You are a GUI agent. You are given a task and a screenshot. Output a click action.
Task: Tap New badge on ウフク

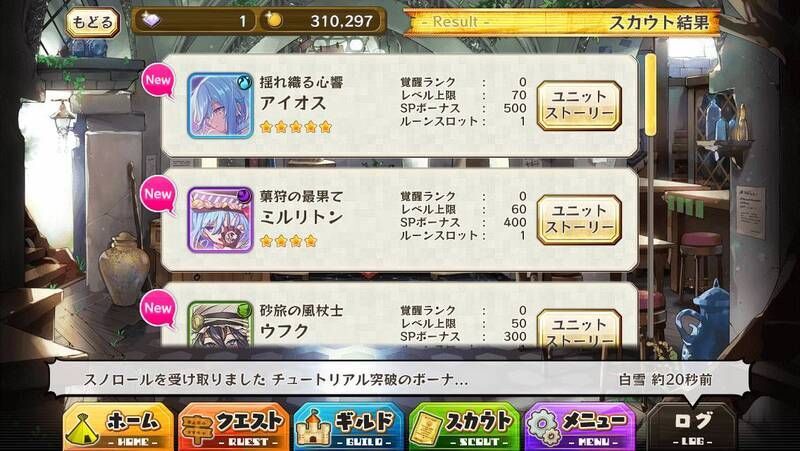[x=158, y=308]
